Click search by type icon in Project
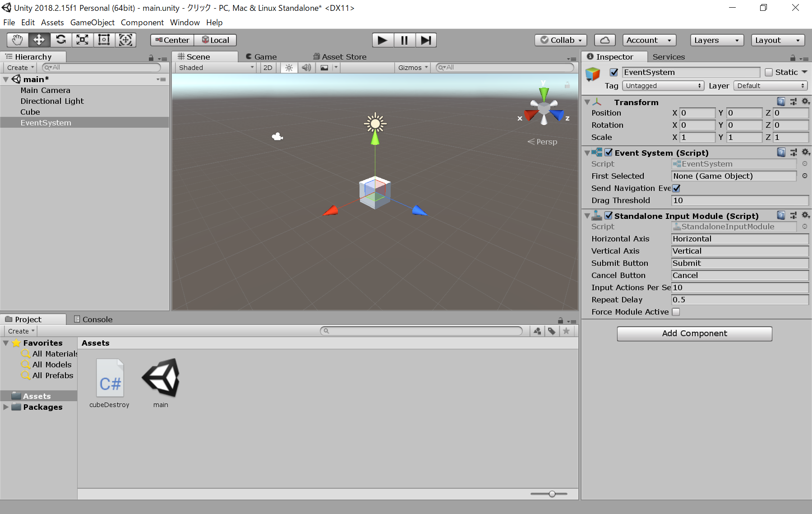This screenshot has height=514, width=812. coord(537,331)
